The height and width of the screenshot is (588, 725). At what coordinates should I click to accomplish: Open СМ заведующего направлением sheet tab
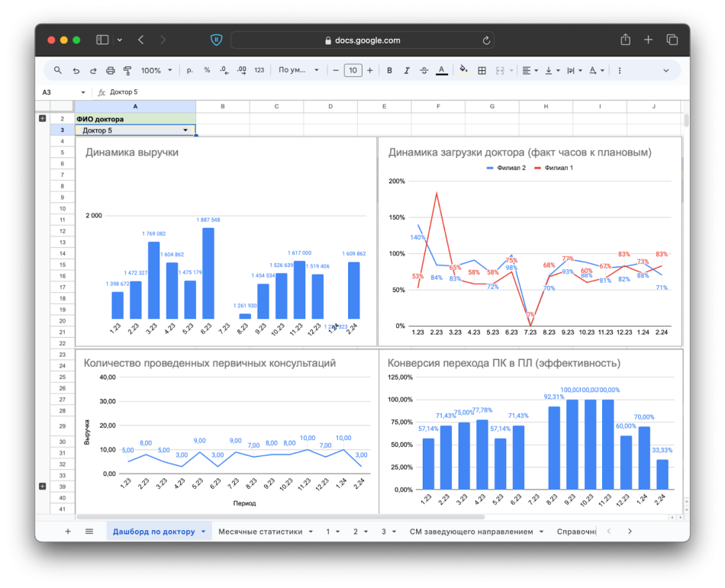pos(471,532)
